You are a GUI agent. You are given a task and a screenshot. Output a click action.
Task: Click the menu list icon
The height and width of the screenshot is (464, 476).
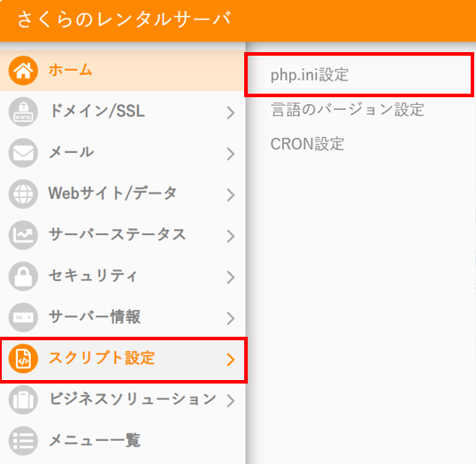point(23,441)
